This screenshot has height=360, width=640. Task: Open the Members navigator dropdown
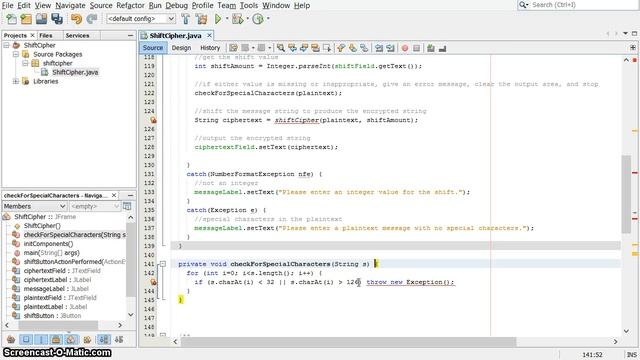(x=34, y=207)
